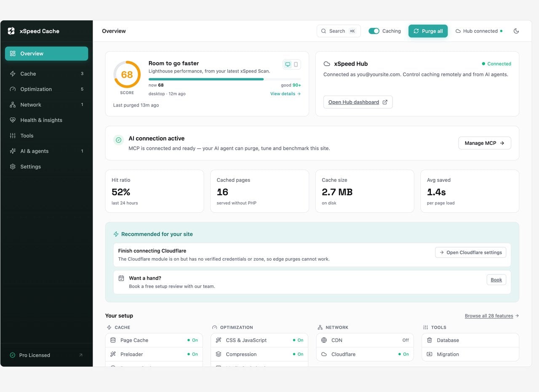Click the 68 score gauge
The image size is (539, 392).
coord(127,75)
